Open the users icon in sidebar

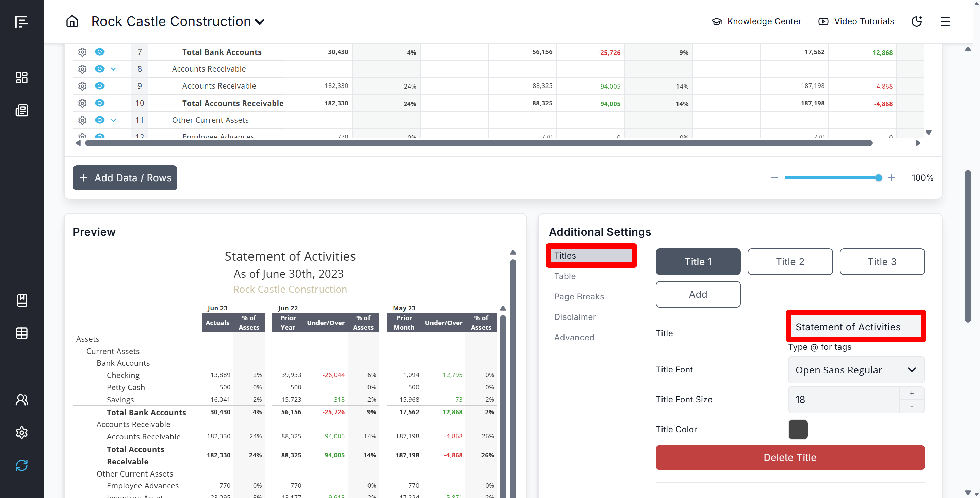pyautogui.click(x=22, y=400)
